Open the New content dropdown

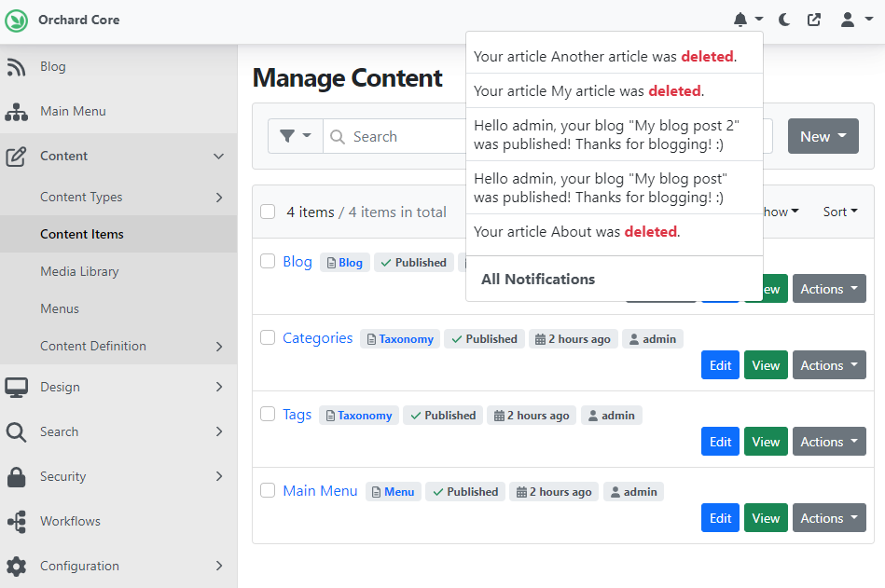(823, 136)
